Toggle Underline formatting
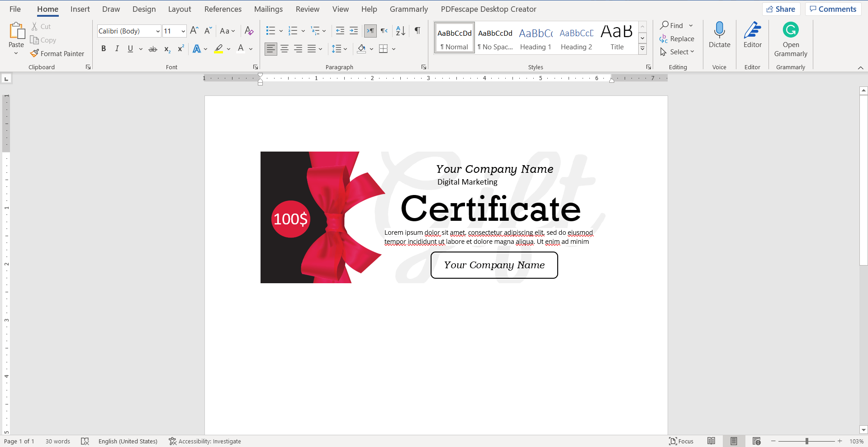The width and height of the screenshot is (868, 447). (x=130, y=49)
